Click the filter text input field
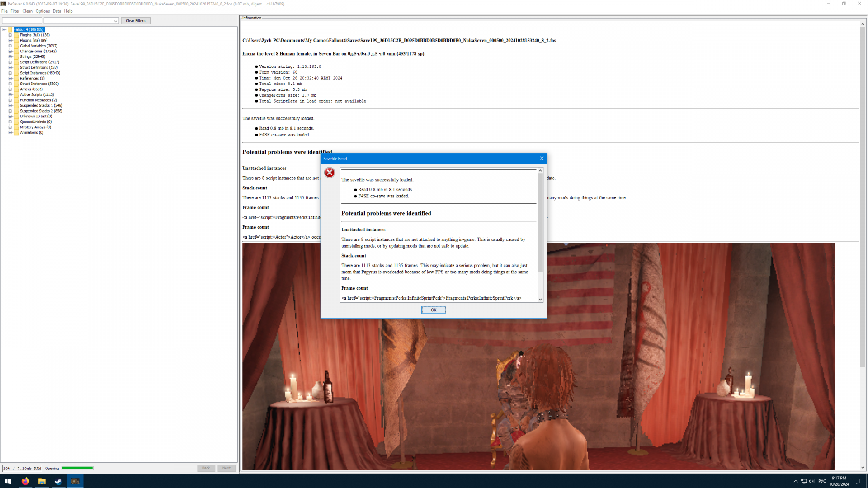 click(22, 21)
